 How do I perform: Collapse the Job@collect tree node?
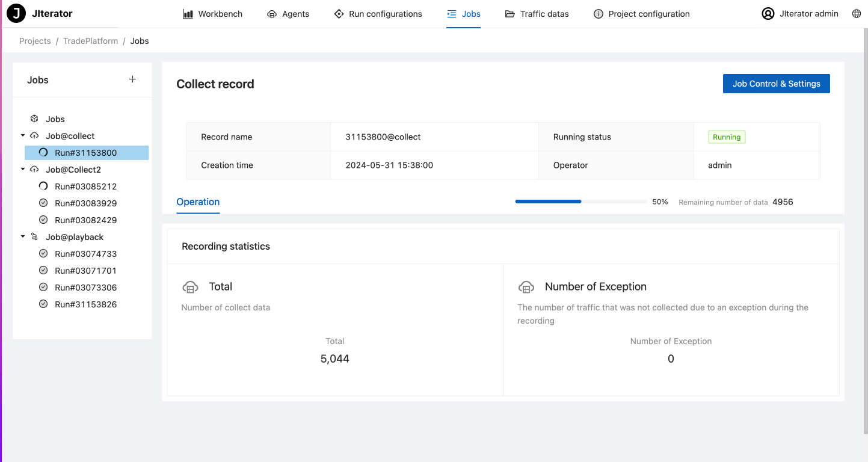[x=23, y=136]
